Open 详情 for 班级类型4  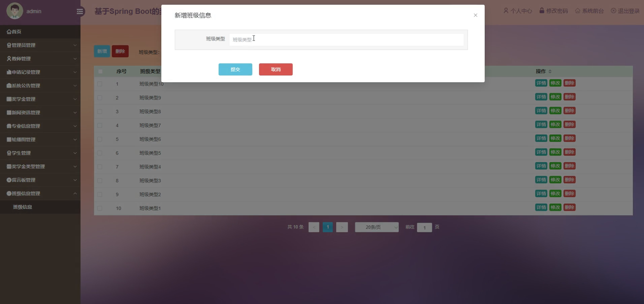click(541, 166)
